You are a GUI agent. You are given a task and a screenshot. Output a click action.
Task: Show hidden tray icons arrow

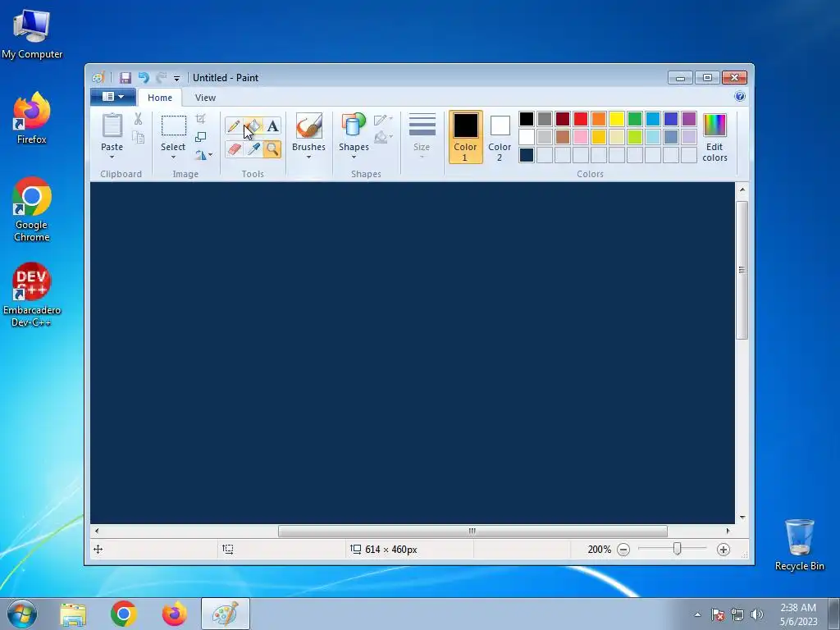697,615
